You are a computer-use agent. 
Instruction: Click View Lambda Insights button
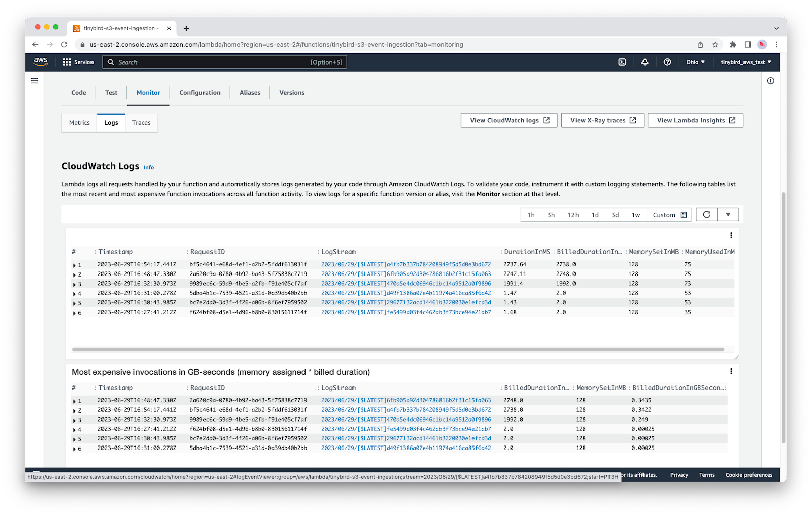pos(695,120)
